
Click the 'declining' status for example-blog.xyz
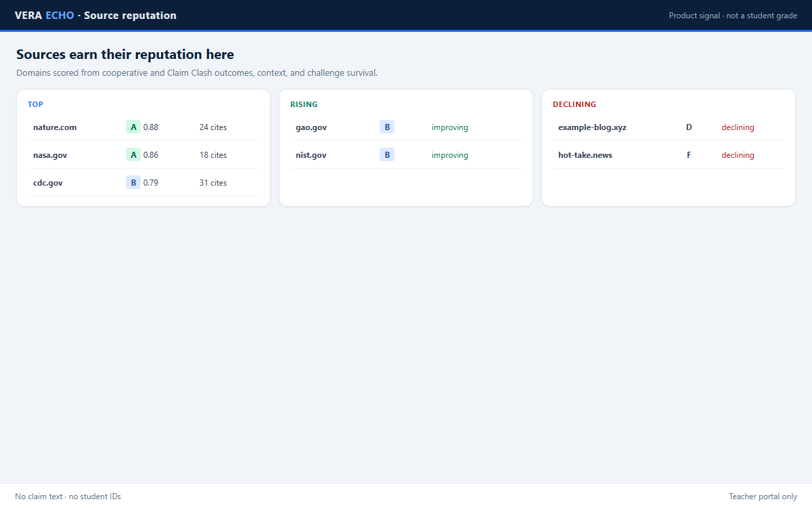coord(738,127)
